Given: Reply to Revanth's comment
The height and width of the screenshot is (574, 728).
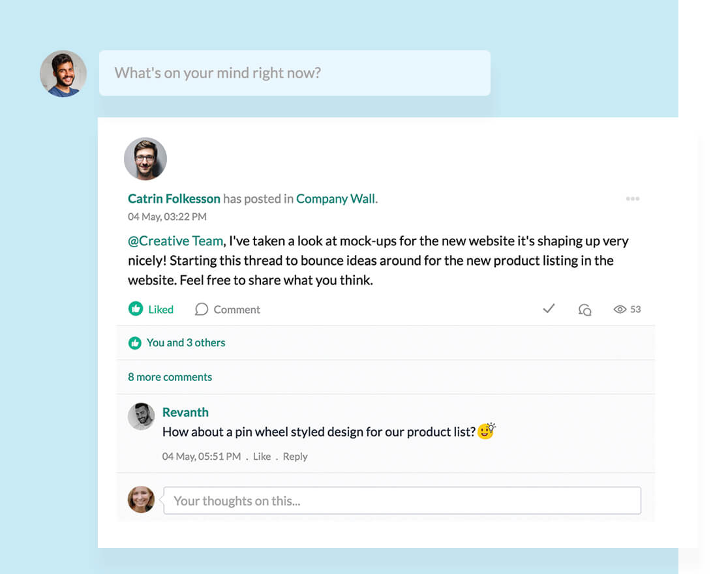Looking at the screenshot, I should tap(295, 457).
